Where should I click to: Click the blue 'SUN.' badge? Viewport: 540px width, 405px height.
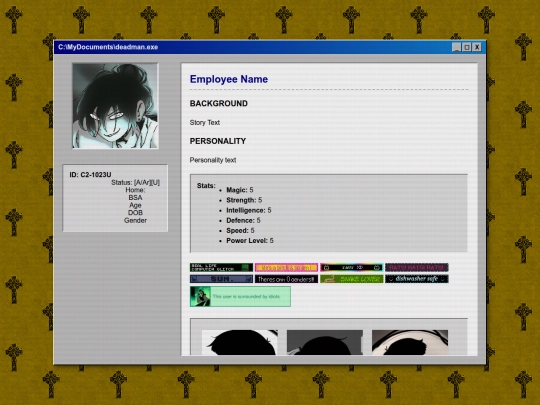coord(221,279)
